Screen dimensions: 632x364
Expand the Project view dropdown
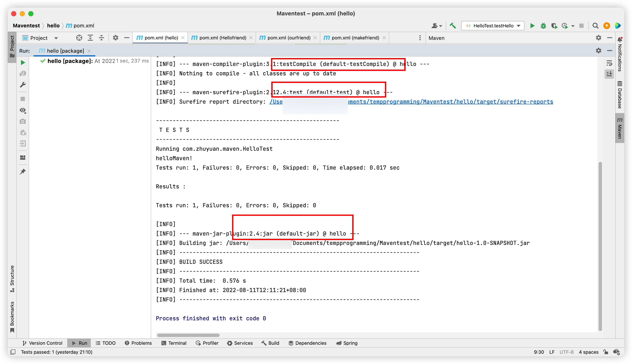56,38
